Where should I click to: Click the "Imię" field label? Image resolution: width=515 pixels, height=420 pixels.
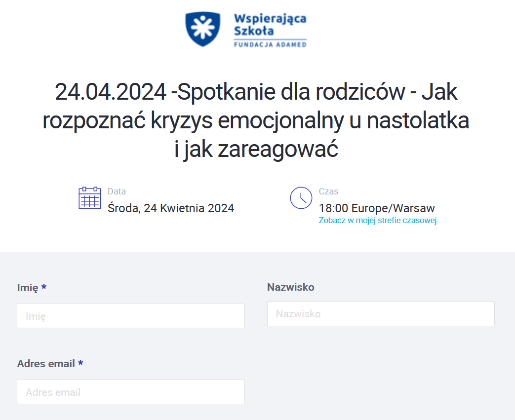point(28,288)
